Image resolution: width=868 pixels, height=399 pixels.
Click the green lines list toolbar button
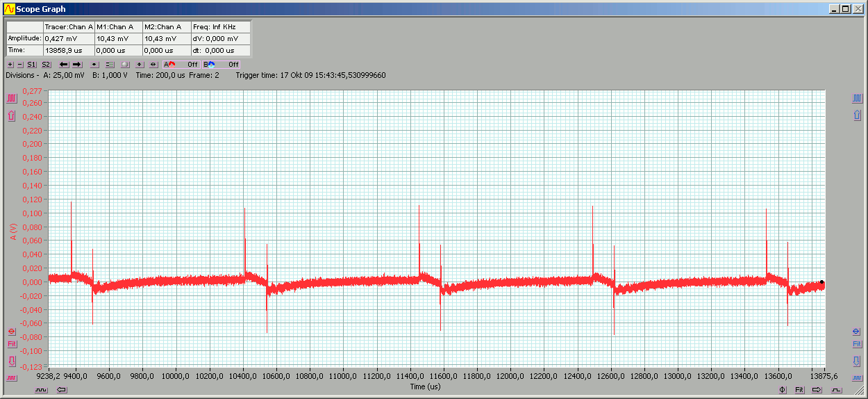point(110,65)
